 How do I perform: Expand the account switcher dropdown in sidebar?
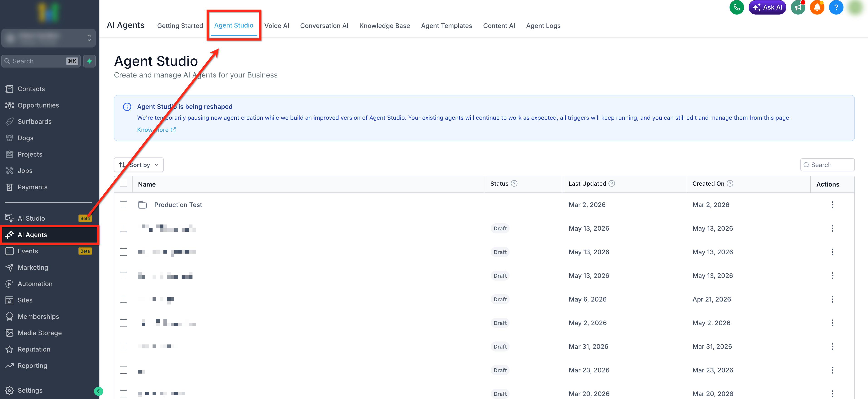tap(49, 38)
